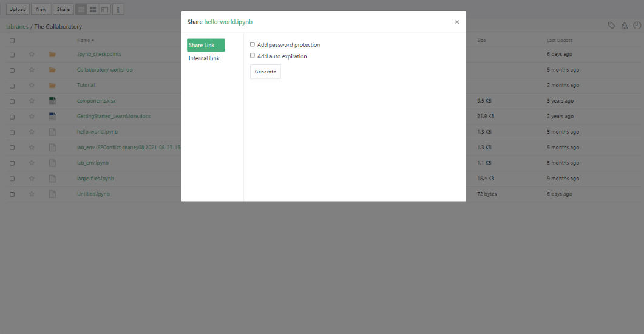Open the library info details icon

click(x=118, y=9)
